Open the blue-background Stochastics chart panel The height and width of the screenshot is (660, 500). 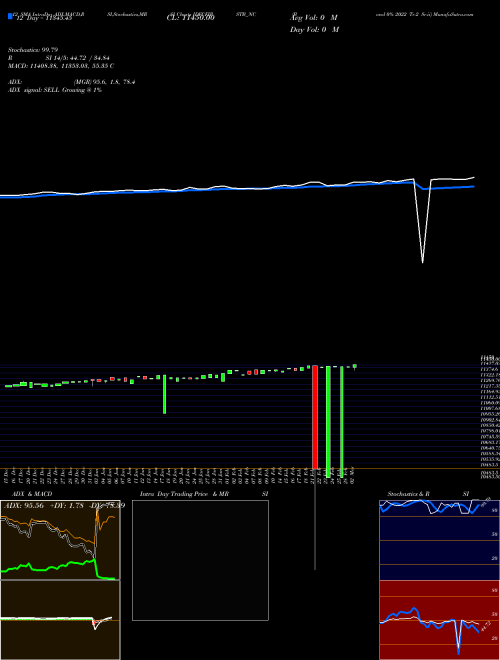click(x=439, y=540)
